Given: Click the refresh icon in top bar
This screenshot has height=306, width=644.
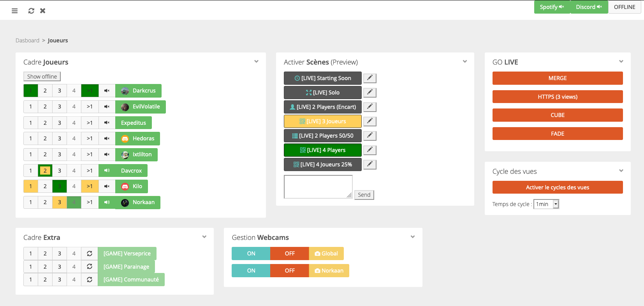Looking at the screenshot, I should [x=31, y=11].
